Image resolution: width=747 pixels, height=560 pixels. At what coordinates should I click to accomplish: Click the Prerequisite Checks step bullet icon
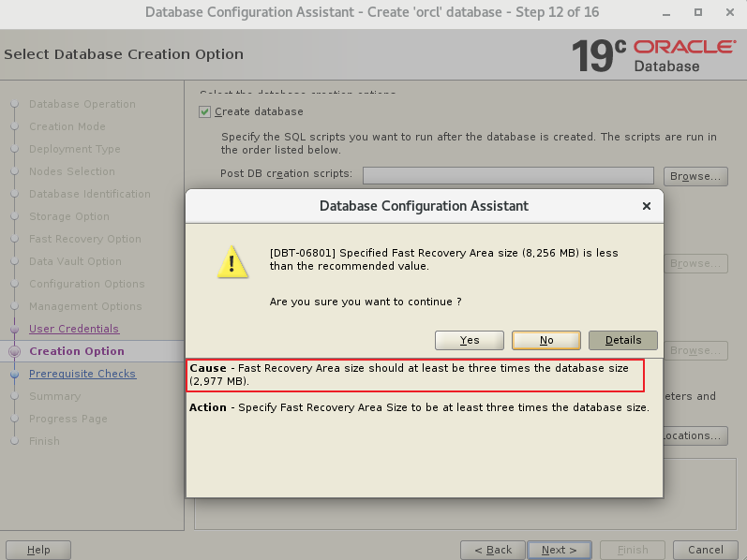(15, 375)
